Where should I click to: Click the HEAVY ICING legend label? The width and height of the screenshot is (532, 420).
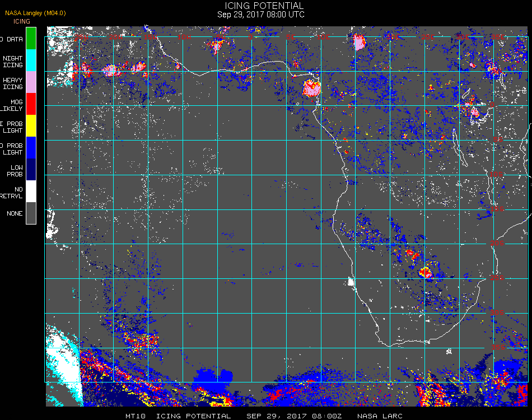pyautogui.click(x=12, y=83)
